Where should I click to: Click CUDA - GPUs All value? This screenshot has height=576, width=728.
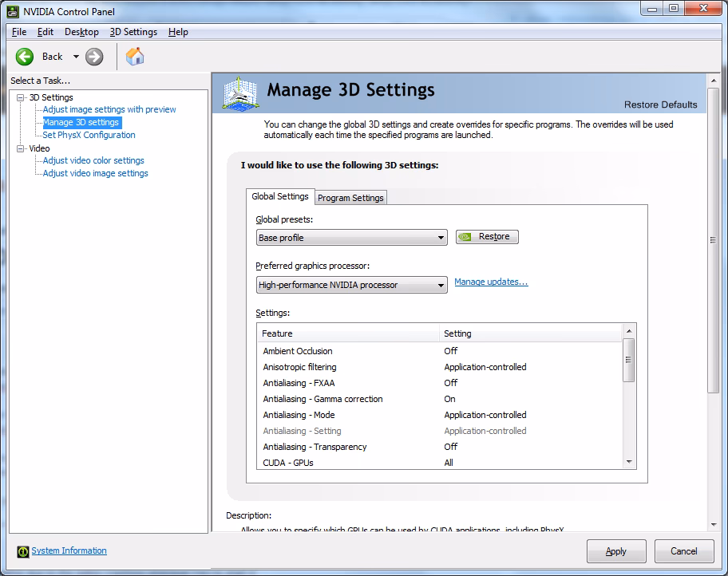(x=449, y=463)
